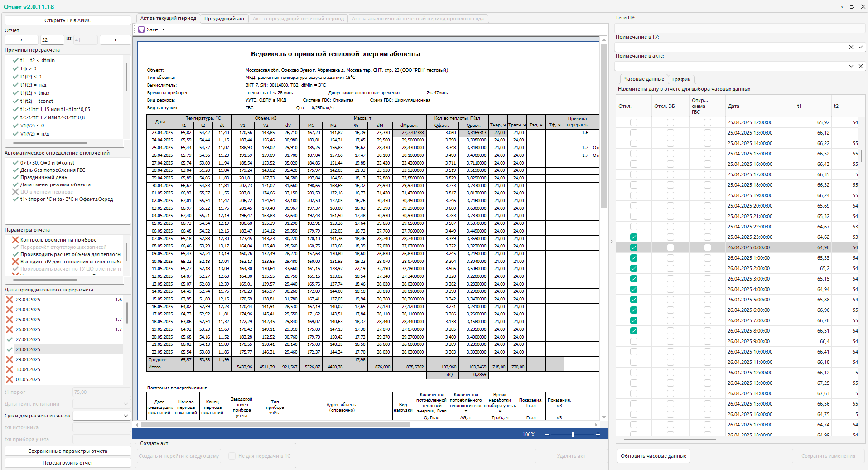Confirm Примечание в ТУ with the checkmark icon
The width and height of the screenshot is (868, 470).
coord(860,47)
